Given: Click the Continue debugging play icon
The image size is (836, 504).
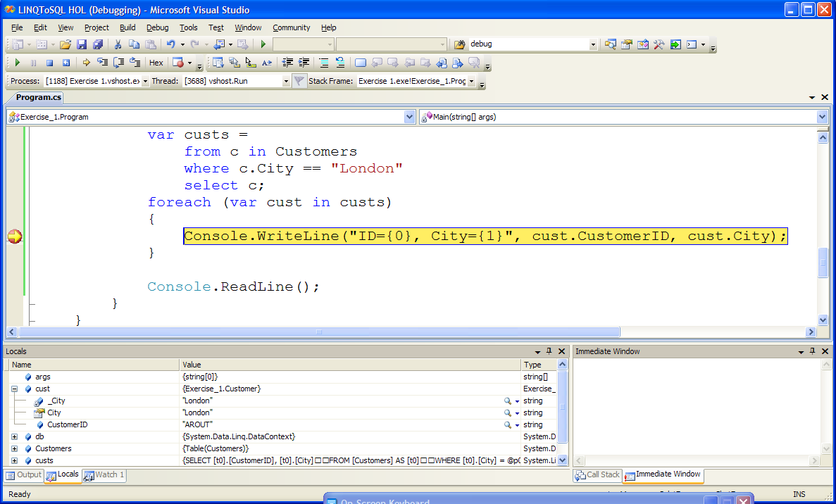Looking at the screenshot, I should (x=18, y=63).
